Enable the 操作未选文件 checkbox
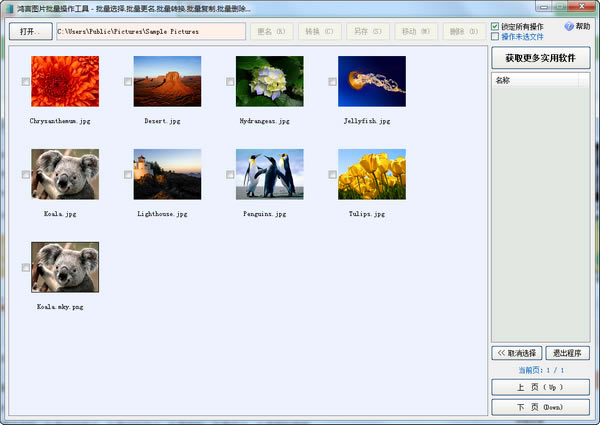The image size is (600, 425). [495, 37]
